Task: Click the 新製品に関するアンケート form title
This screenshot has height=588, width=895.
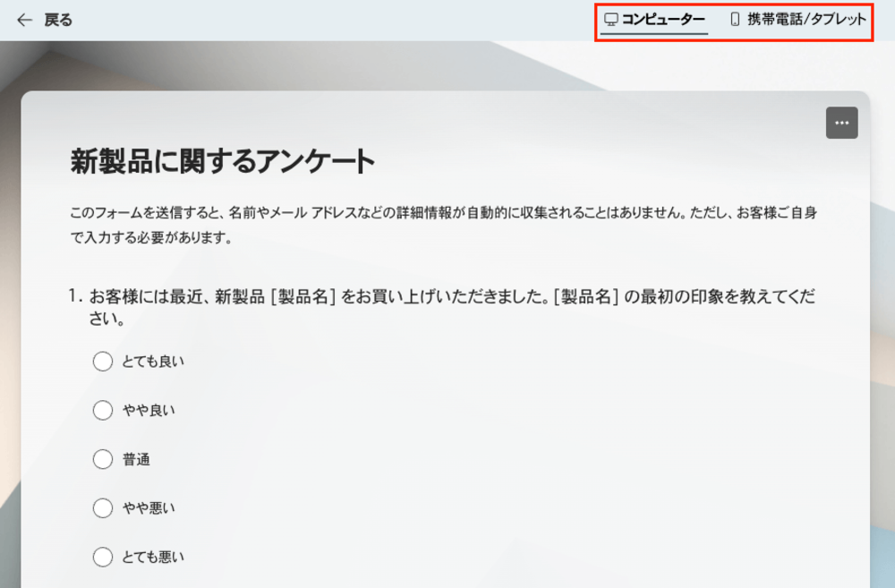Action: (x=222, y=162)
